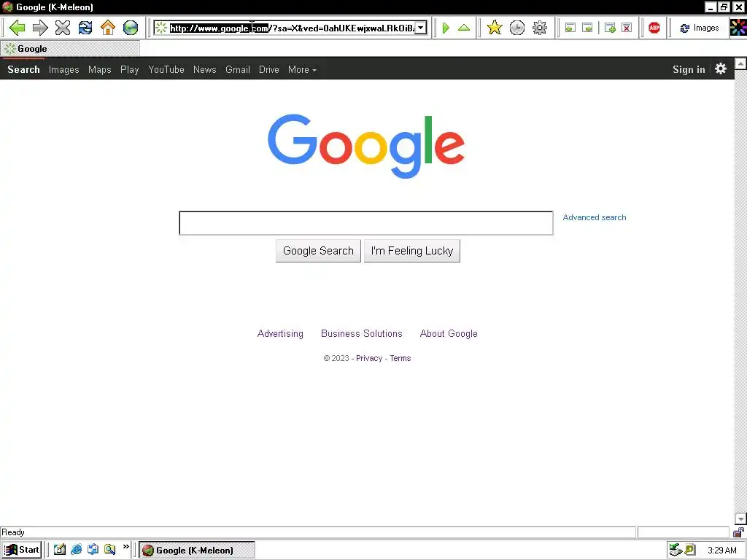Screen dimensions: 747x560
Task: Click the Google logo
Action: pos(366,146)
